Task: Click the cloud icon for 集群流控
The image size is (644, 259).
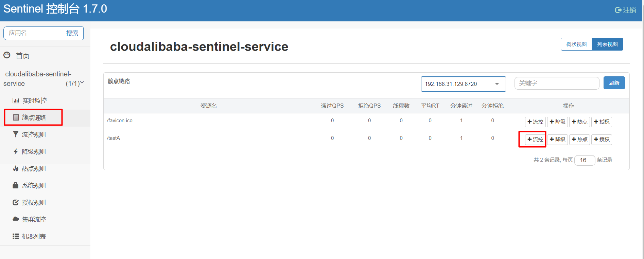Action: pos(16,219)
